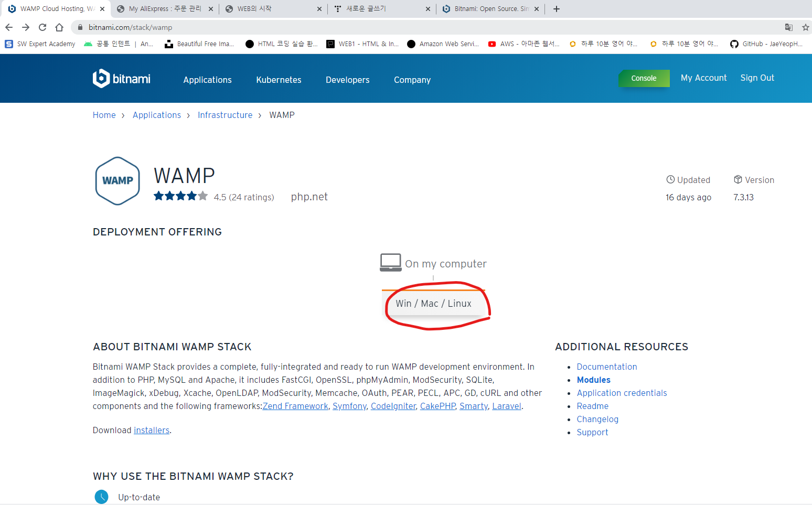Open the Application credentials link

click(x=622, y=393)
